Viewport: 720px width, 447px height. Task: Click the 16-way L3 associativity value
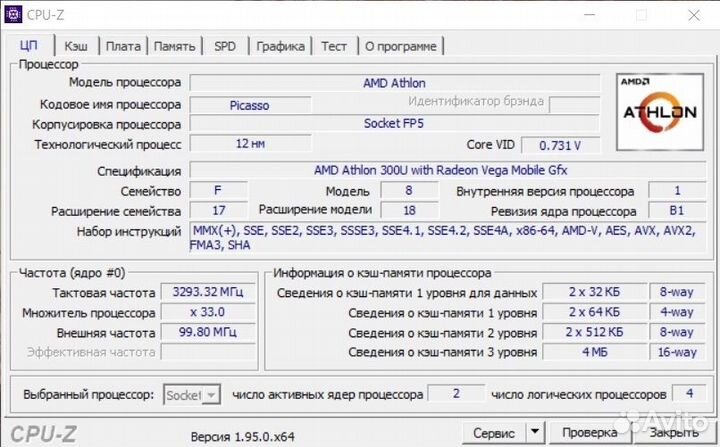pyautogui.click(x=677, y=352)
